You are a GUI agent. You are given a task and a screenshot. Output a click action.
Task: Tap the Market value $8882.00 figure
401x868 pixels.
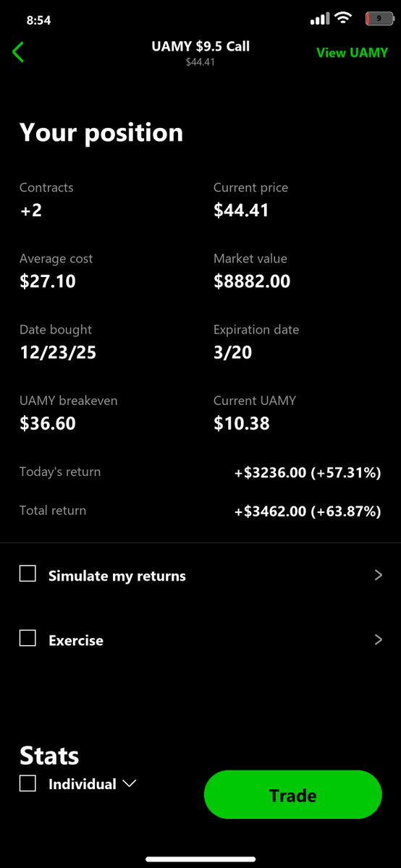[252, 281]
